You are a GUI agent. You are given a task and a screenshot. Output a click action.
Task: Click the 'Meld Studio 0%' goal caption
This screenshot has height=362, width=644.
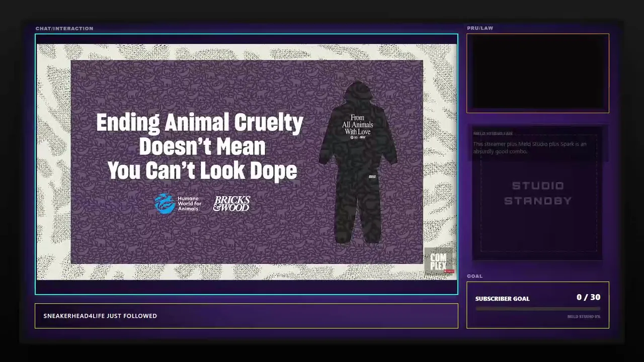tap(584, 317)
